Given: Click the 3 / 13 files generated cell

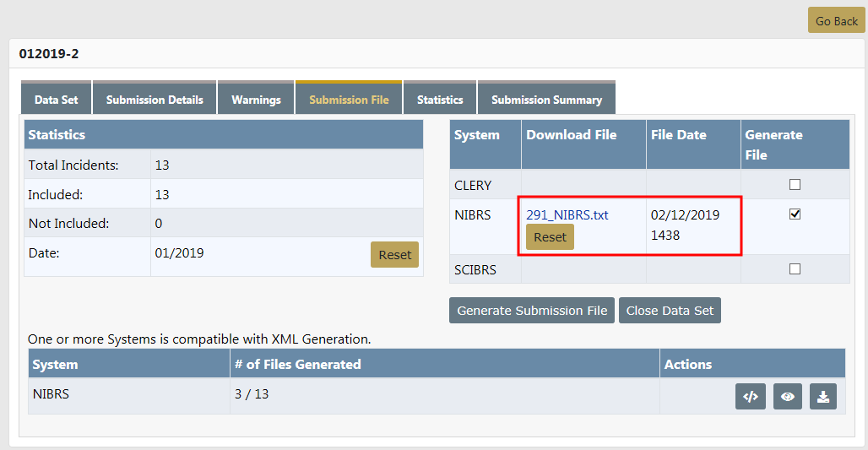Looking at the screenshot, I should point(252,393).
